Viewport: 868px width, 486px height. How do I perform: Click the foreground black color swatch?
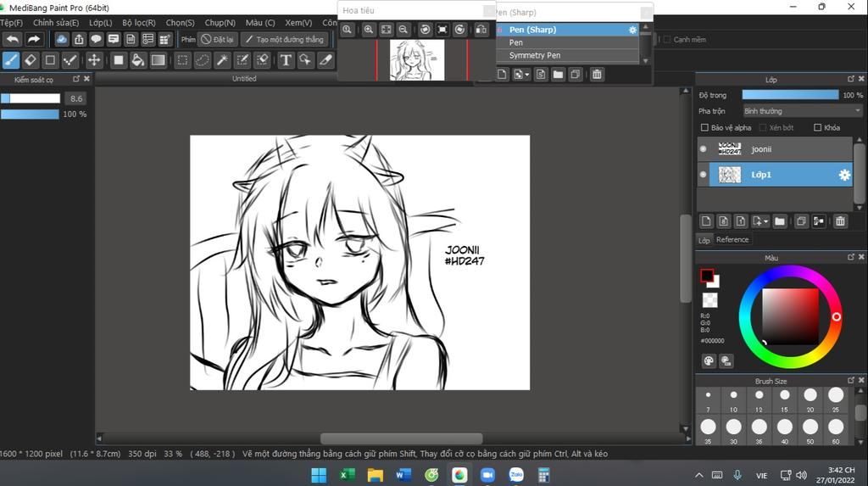707,276
